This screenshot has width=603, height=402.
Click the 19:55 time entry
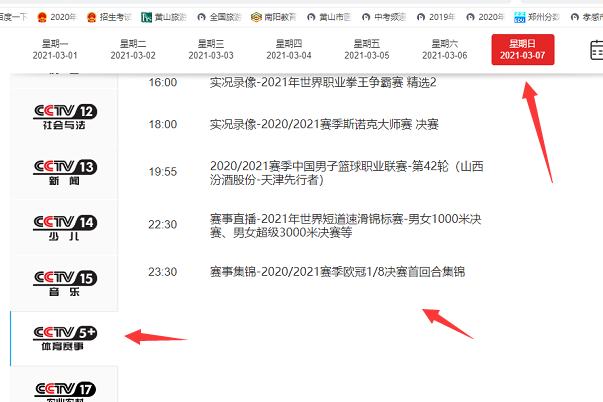click(163, 172)
